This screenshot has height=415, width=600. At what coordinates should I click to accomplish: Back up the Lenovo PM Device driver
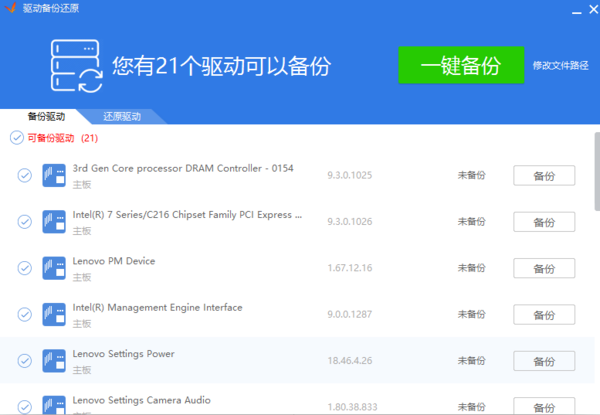(544, 268)
